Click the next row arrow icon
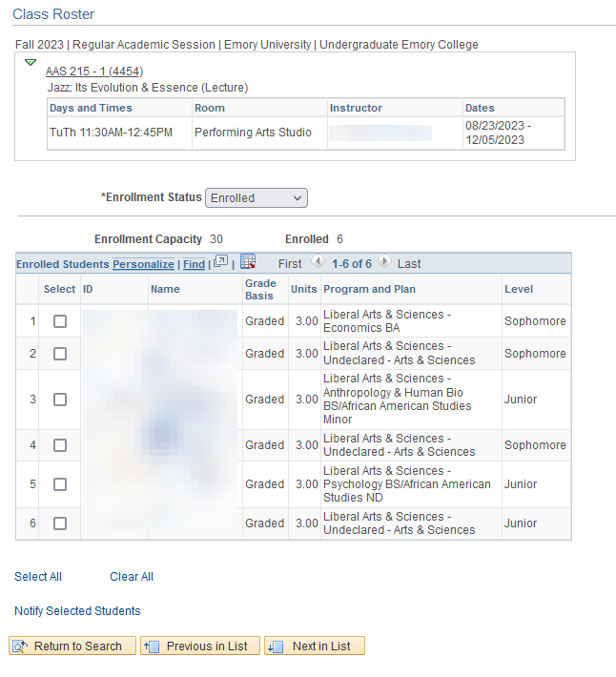Image resolution: width=616 pixels, height=677 pixels. (384, 262)
